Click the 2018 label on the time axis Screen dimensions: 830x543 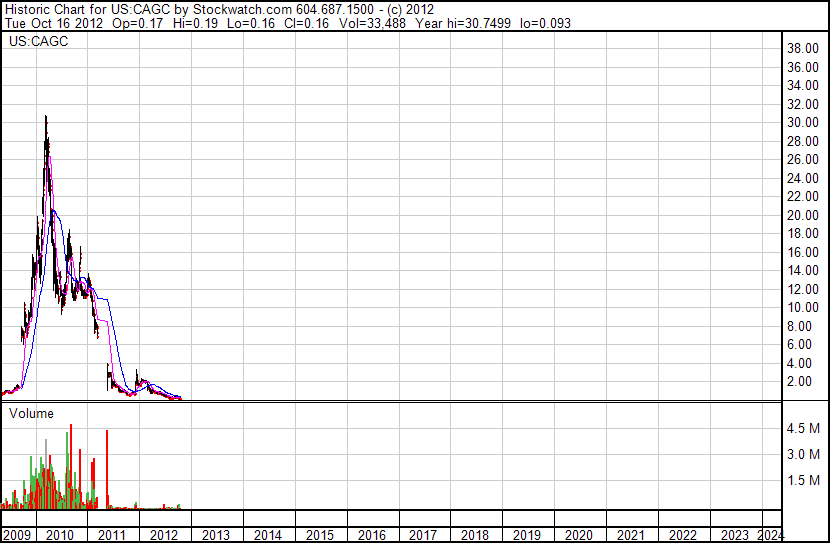click(475, 535)
